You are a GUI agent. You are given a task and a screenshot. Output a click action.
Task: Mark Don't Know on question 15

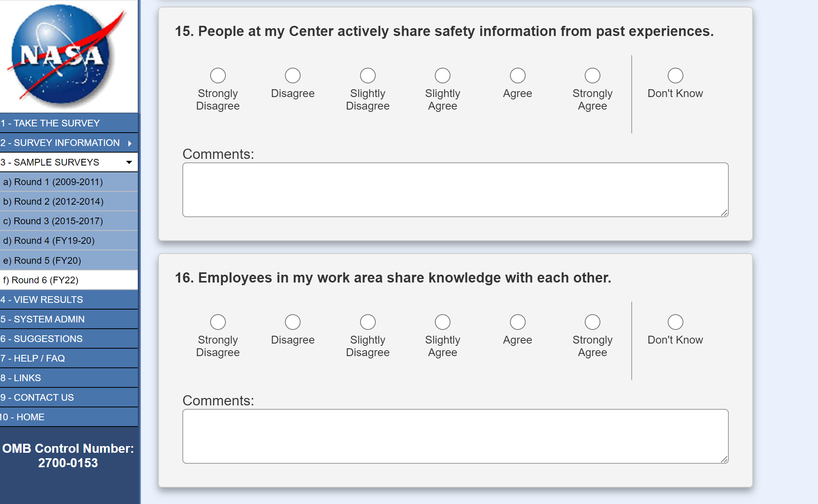[675, 76]
